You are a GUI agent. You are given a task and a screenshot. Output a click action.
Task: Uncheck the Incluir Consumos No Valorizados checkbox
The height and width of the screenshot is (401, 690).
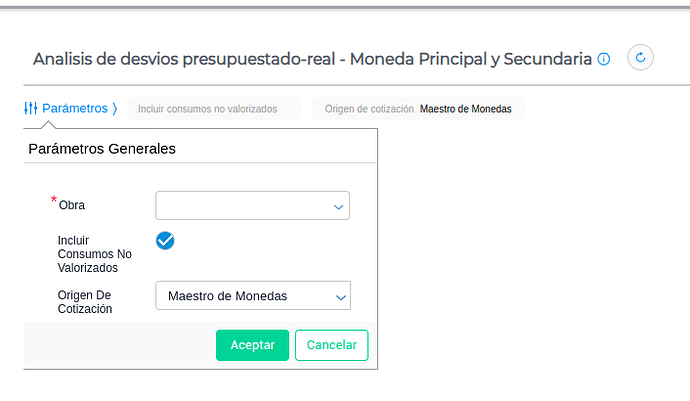coord(165,241)
